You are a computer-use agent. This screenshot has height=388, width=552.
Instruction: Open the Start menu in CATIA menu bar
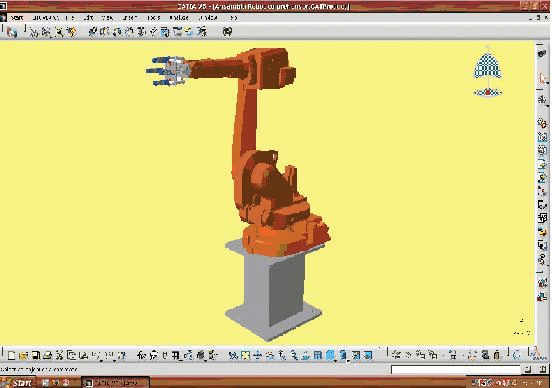17,17
